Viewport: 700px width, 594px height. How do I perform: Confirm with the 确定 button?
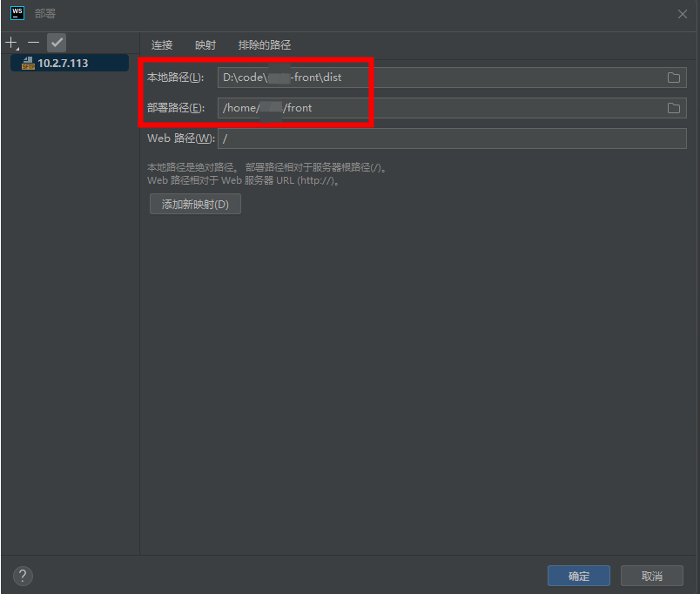578,576
